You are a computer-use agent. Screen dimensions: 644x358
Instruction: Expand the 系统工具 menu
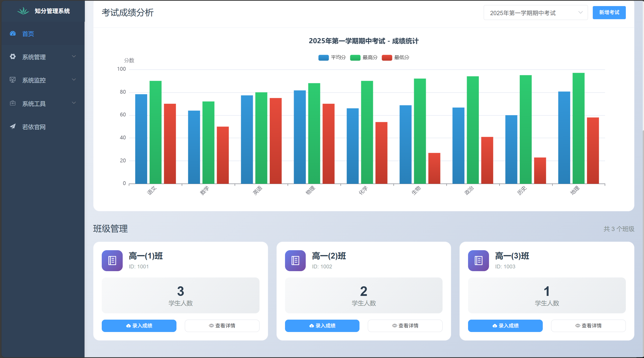coord(42,103)
